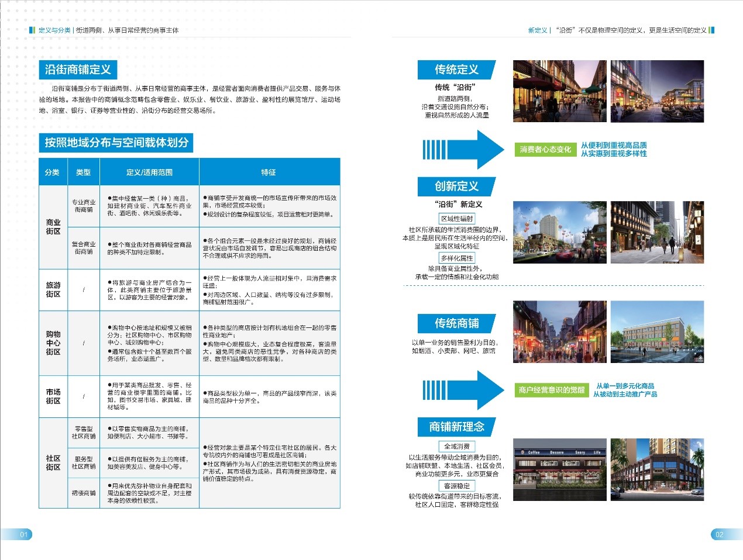Click the 定义/适用范围 table header cell

pyautogui.click(x=149, y=172)
